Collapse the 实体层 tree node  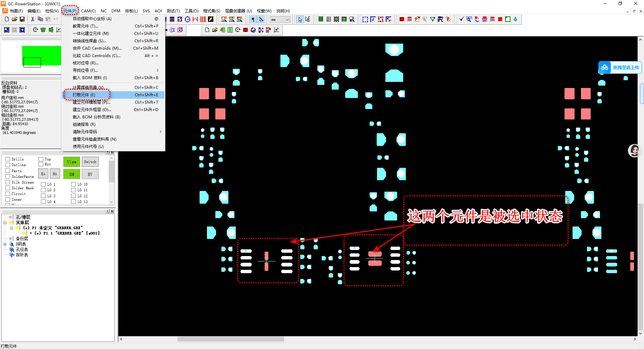pyautogui.click(x=5, y=222)
